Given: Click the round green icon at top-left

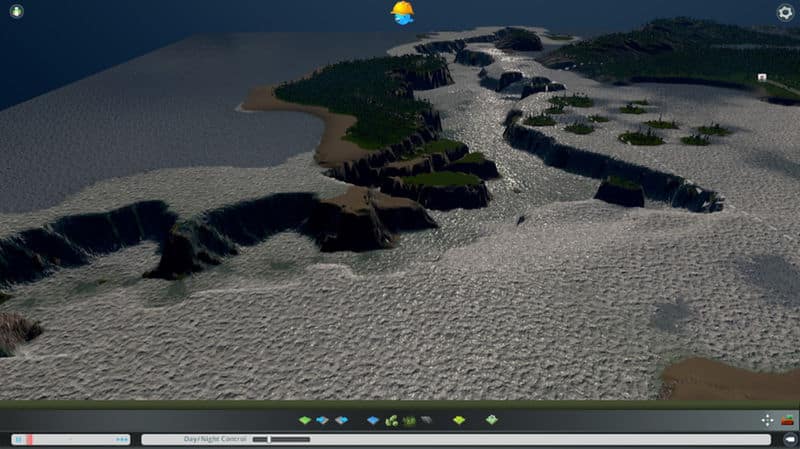Looking at the screenshot, I should coord(16,12).
